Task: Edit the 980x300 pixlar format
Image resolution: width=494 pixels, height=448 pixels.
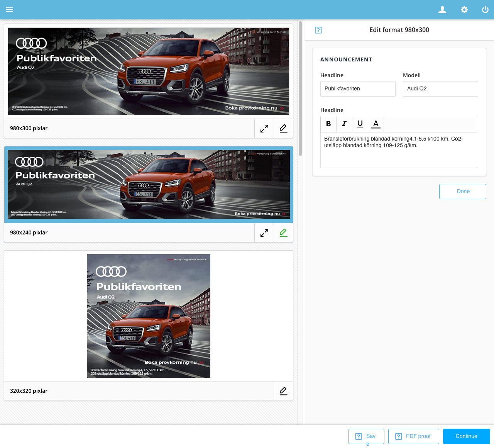Action: tap(284, 129)
